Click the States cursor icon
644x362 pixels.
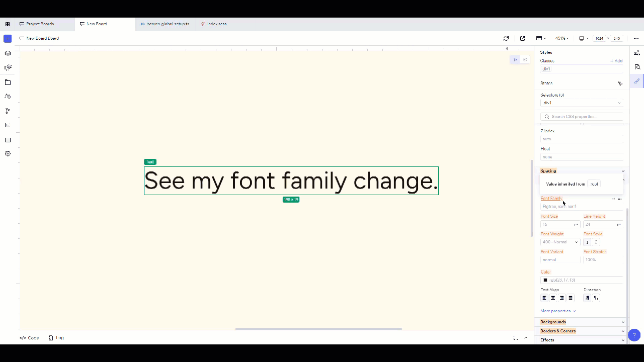pyautogui.click(x=620, y=83)
